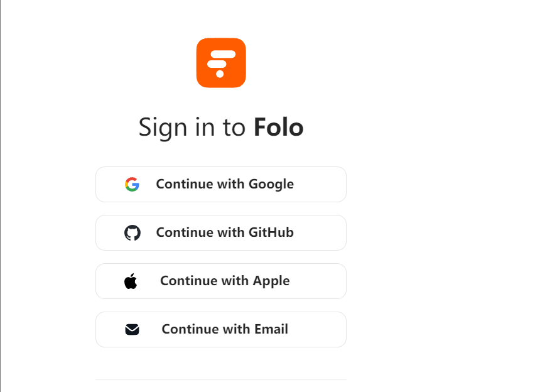
Task: Click the word "GitHub" in second button
Action: coord(271,232)
